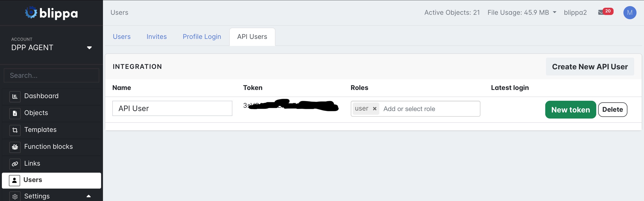The image size is (644, 201).
Task: Switch to the Profile Login tab
Action: (202, 37)
